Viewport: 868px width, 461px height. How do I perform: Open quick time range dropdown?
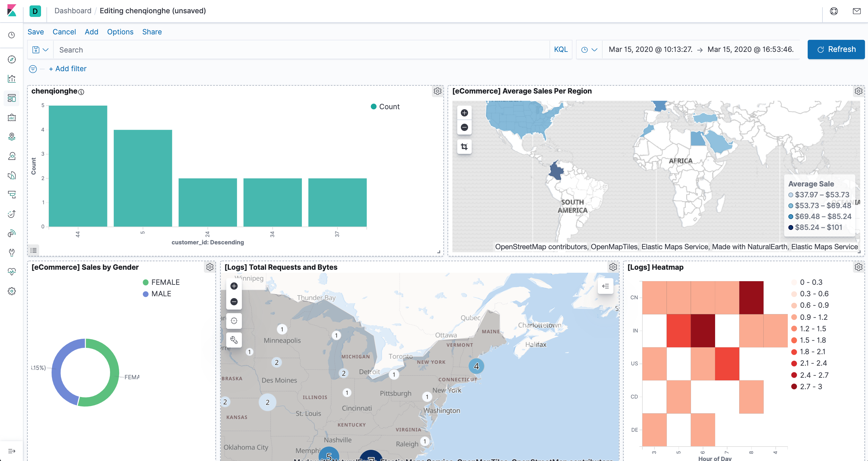[589, 50]
